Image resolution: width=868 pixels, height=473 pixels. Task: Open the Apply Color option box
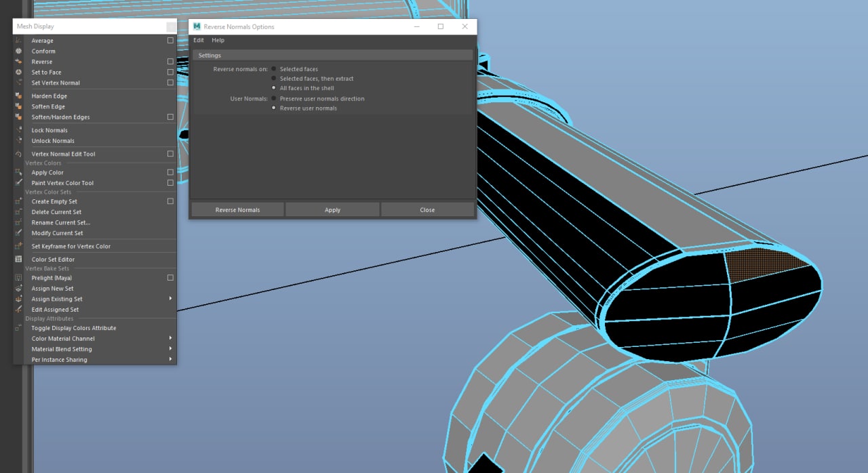pos(170,173)
